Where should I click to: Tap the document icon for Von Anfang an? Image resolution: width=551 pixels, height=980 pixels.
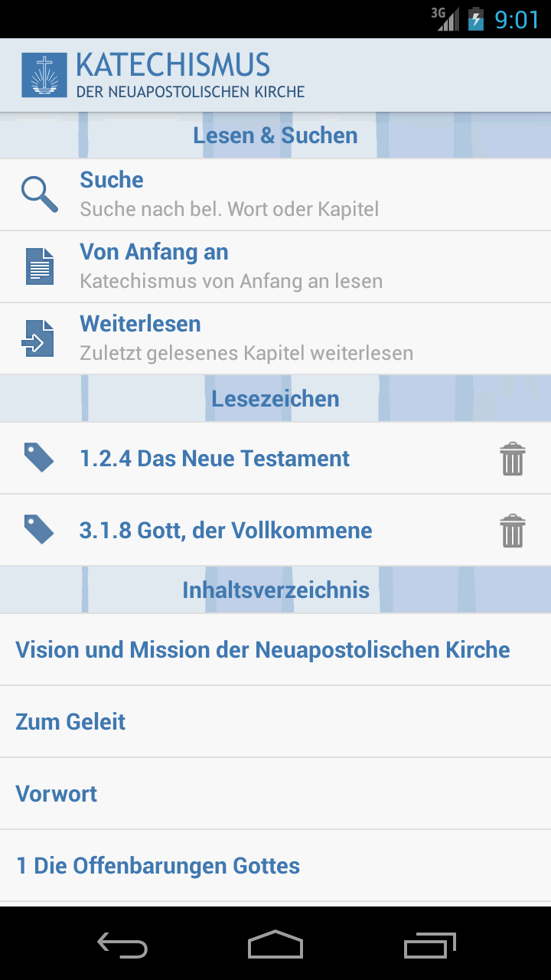(40, 266)
